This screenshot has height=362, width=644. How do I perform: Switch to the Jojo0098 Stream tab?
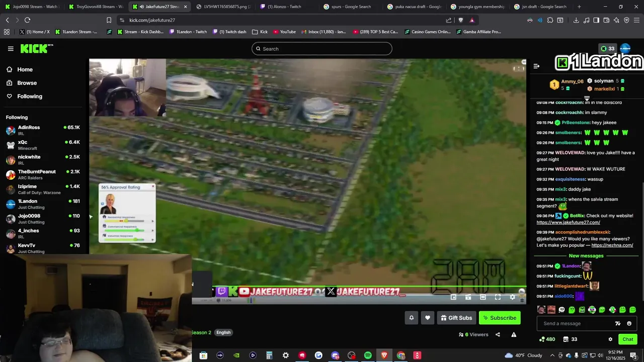pos(32,7)
